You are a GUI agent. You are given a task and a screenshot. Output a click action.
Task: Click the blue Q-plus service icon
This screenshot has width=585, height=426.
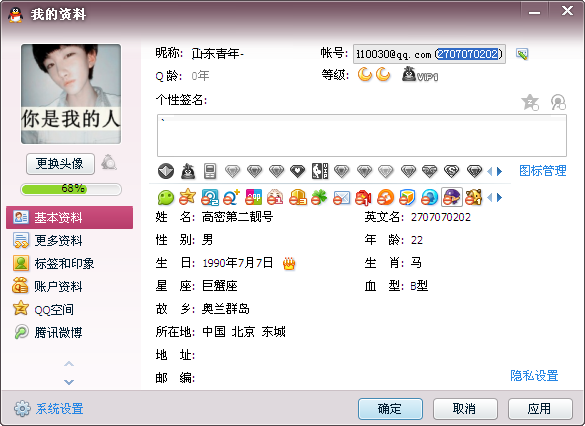[231, 197]
